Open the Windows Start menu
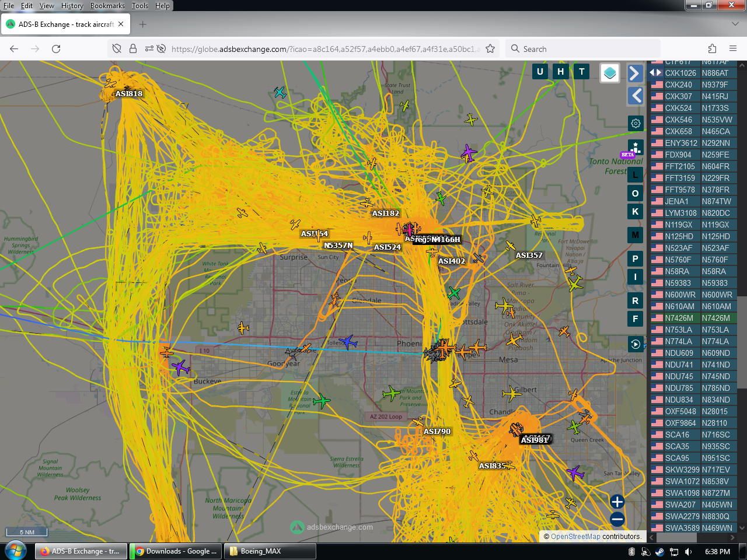 point(15,551)
